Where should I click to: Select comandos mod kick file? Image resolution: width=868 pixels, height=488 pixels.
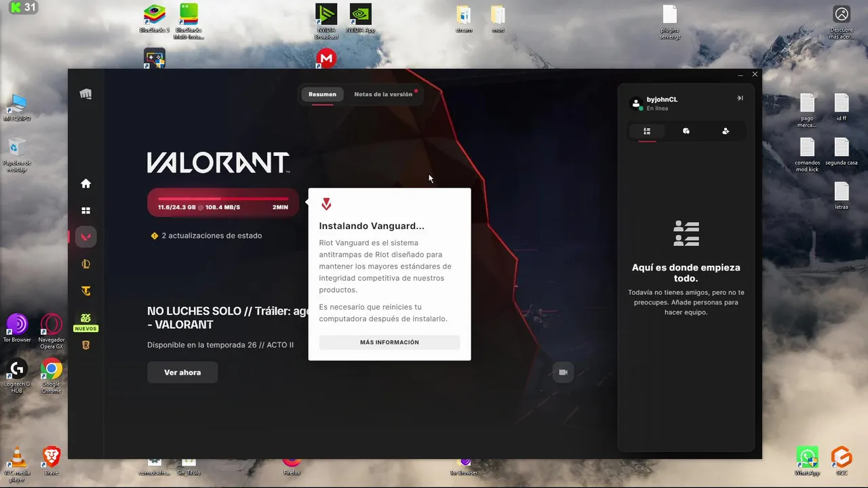click(x=807, y=155)
